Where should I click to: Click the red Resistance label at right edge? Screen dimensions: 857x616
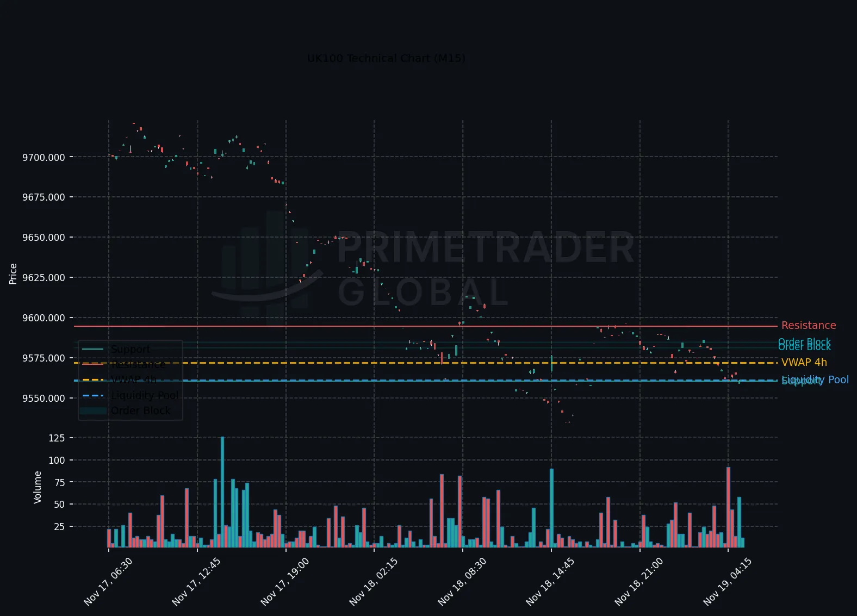coord(808,325)
